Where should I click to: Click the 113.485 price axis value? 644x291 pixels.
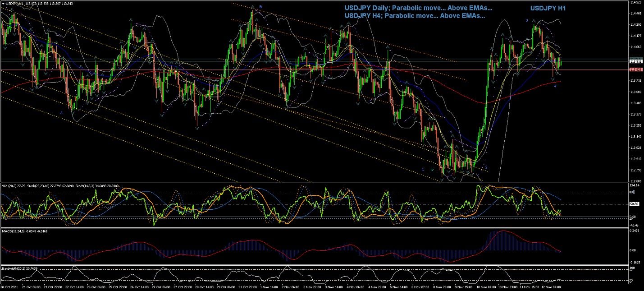click(636, 103)
